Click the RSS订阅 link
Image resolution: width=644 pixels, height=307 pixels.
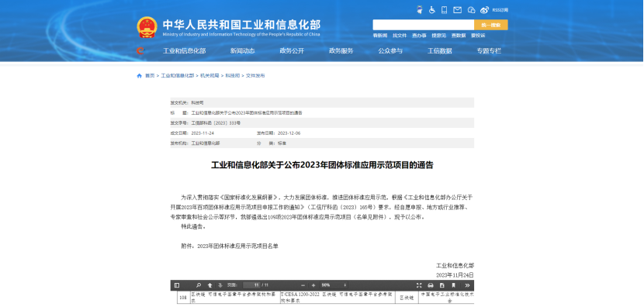500,10
